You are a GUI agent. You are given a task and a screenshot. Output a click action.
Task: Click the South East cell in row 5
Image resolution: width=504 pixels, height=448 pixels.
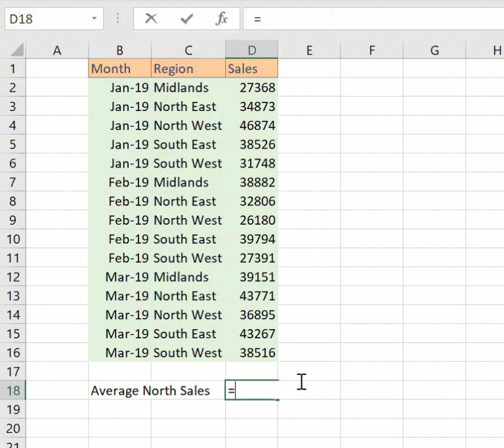point(188,144)
